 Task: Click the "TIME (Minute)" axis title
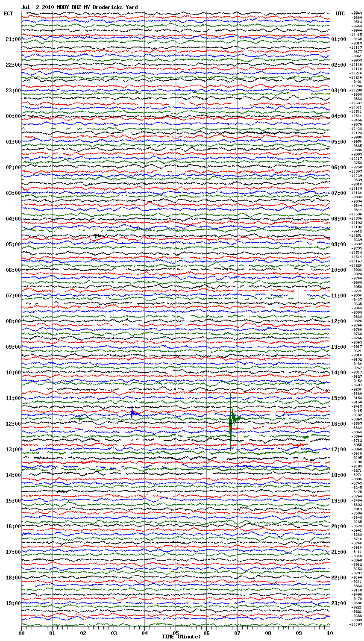(181, 637)
